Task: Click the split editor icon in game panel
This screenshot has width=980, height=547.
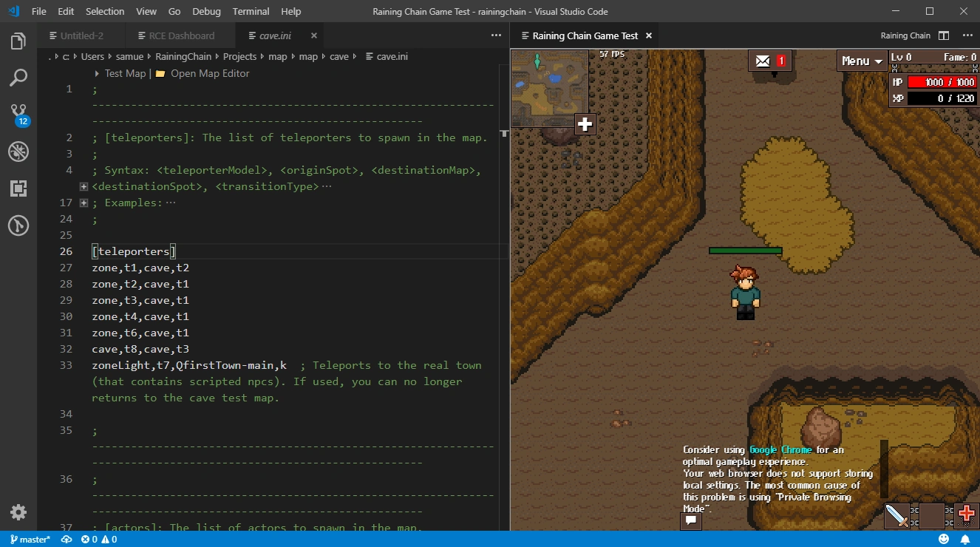Action: [944, 35]
